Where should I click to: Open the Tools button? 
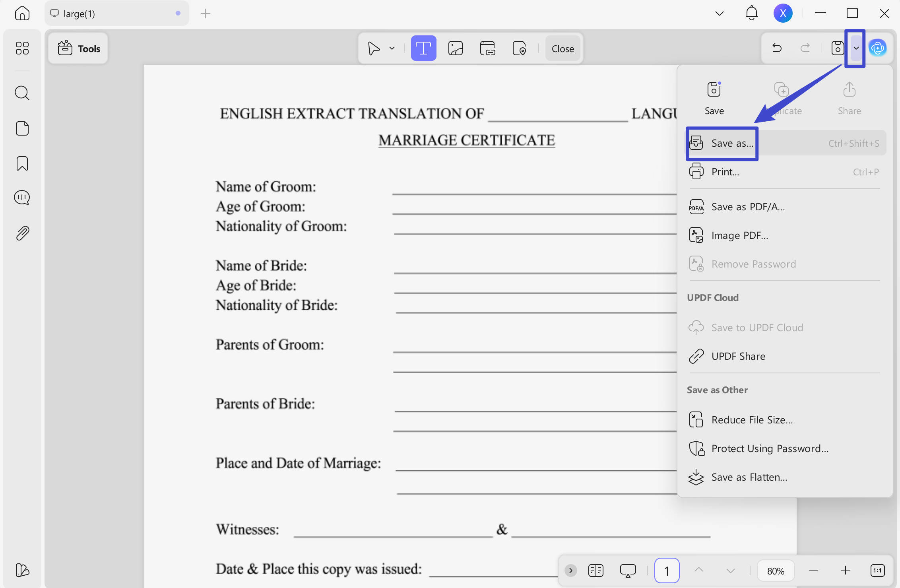pos(79,49)
